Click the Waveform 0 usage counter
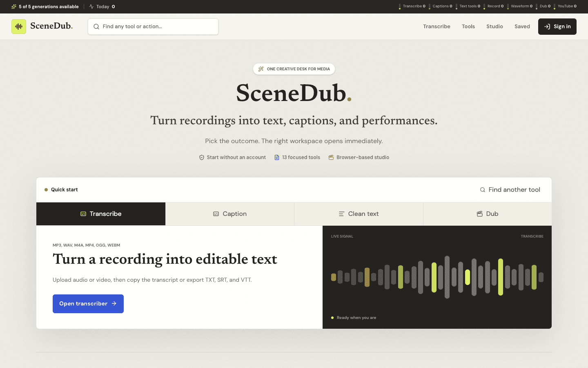588x368 pixels. (x=520, y=7)
